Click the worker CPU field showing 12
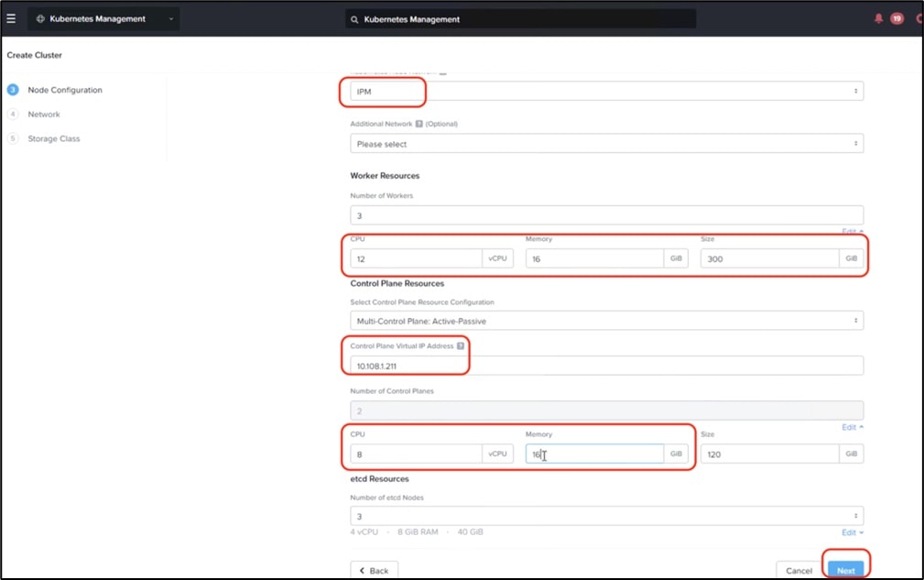Image resolution: width=924 pixels, height=580 pixels. [416, 258]
